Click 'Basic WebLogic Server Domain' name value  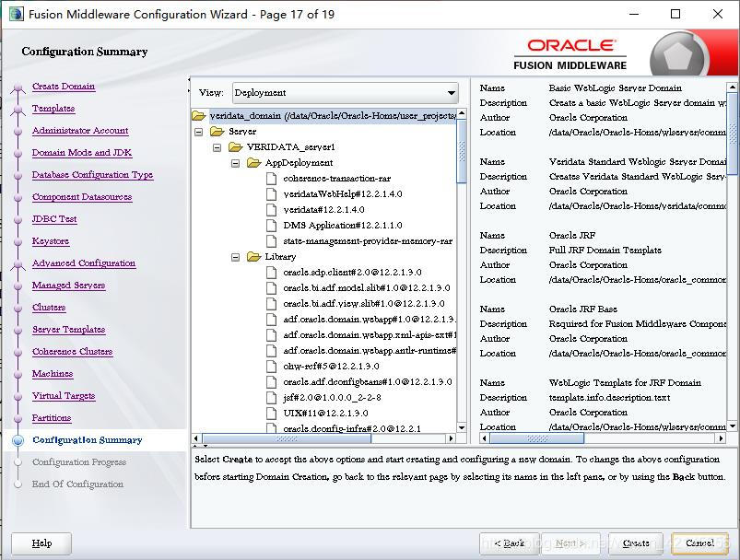(615, 88)
